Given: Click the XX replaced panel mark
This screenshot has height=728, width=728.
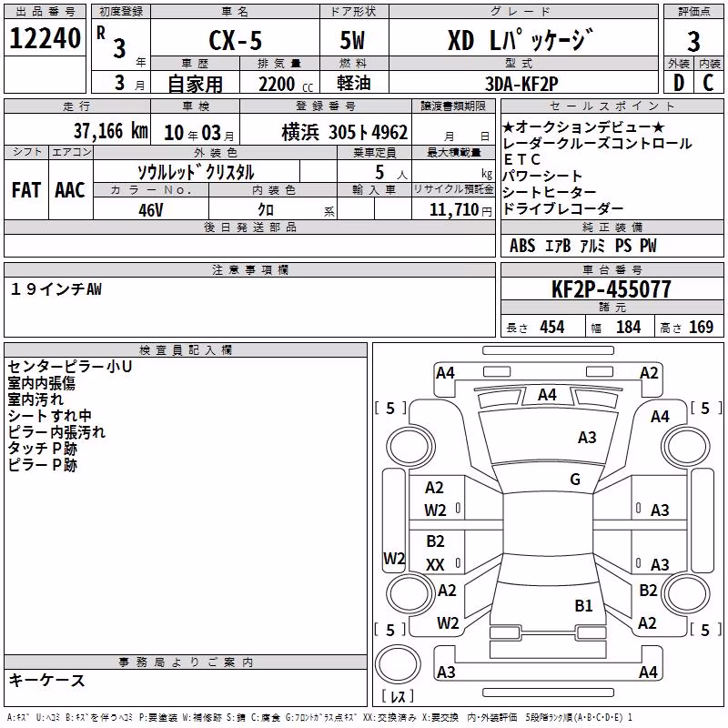Looking at the screenshot, I should click(x=435, y=565).
